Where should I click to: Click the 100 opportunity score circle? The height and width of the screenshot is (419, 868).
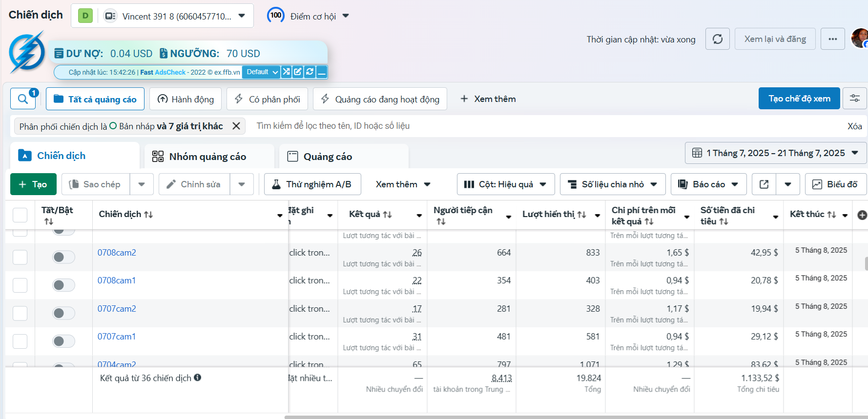(276, 15)
